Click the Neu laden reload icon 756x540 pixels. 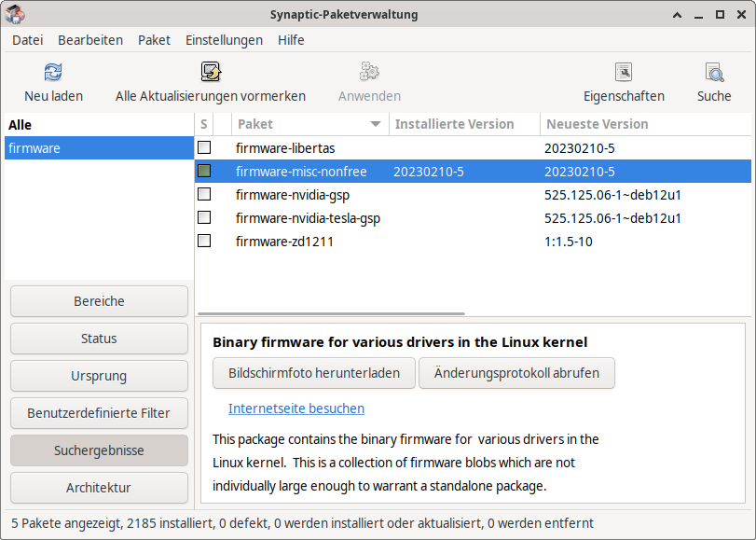click(x=53, y=73)
